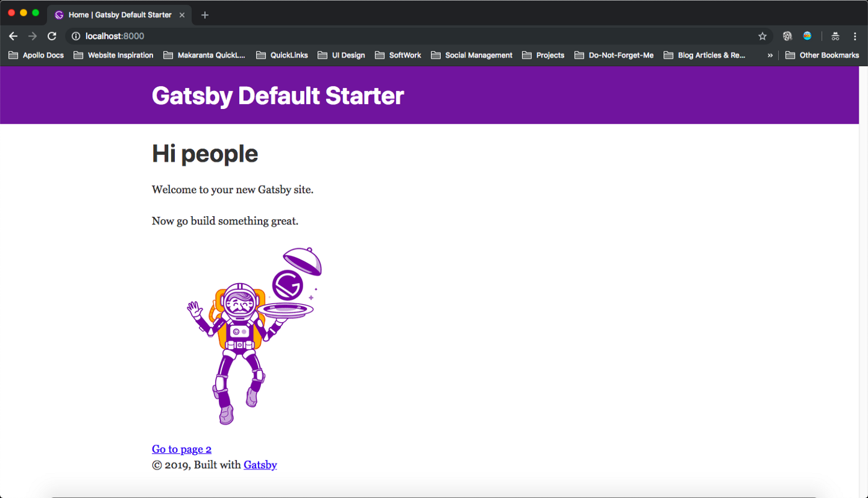Follow the Go to page 2 link
868x498 pixels.
click(182, 449)
